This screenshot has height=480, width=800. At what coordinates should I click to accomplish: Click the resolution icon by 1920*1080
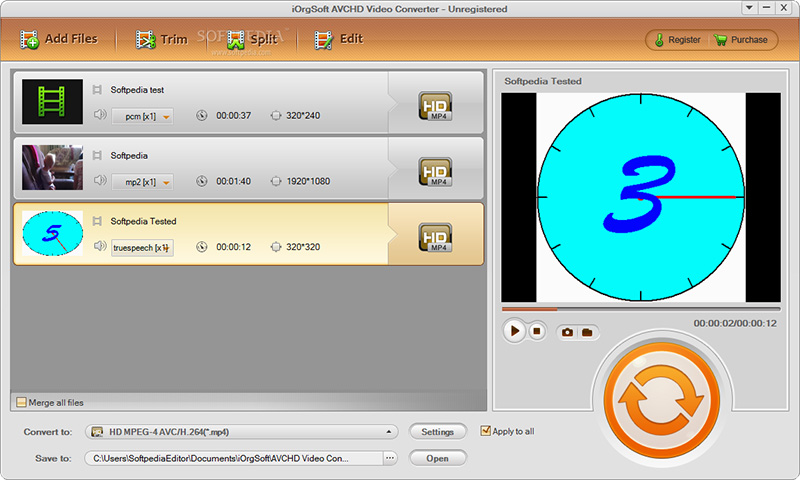click(x=276, y=181)
